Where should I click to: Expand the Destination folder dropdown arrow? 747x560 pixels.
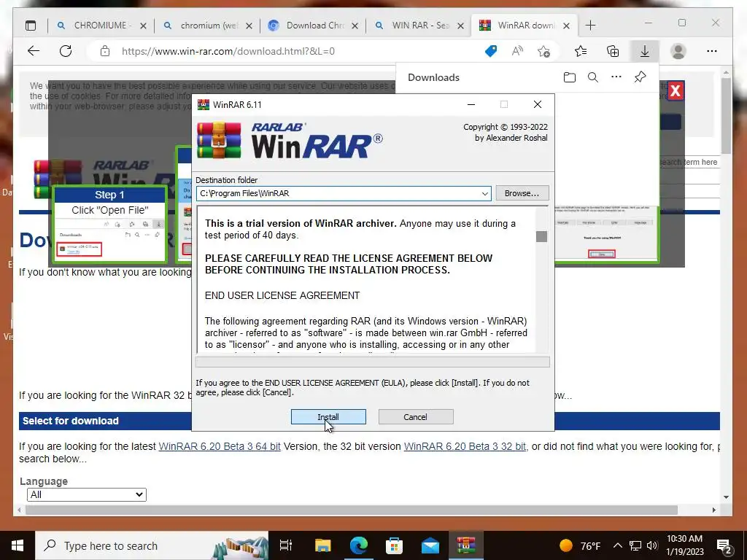(x=484, y=193)
